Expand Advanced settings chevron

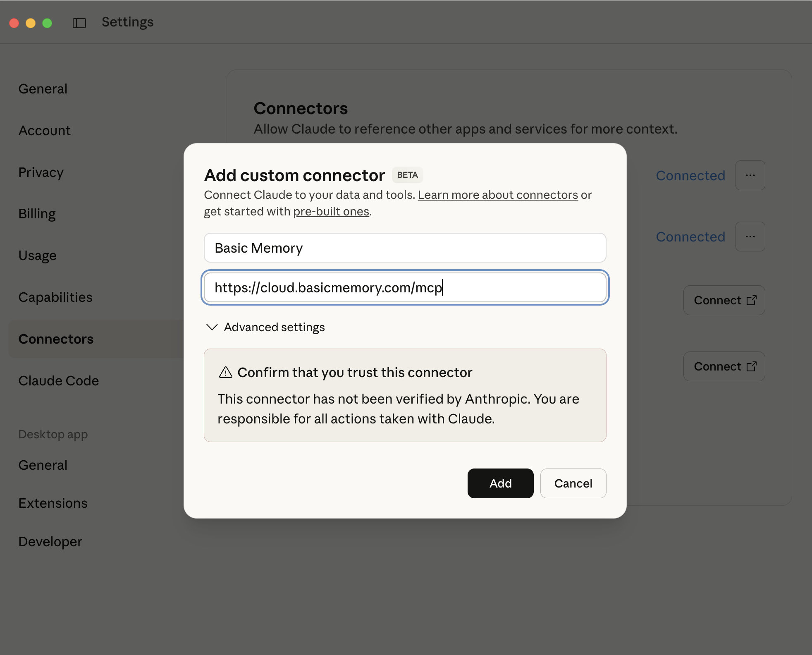[x=212, y=327]
